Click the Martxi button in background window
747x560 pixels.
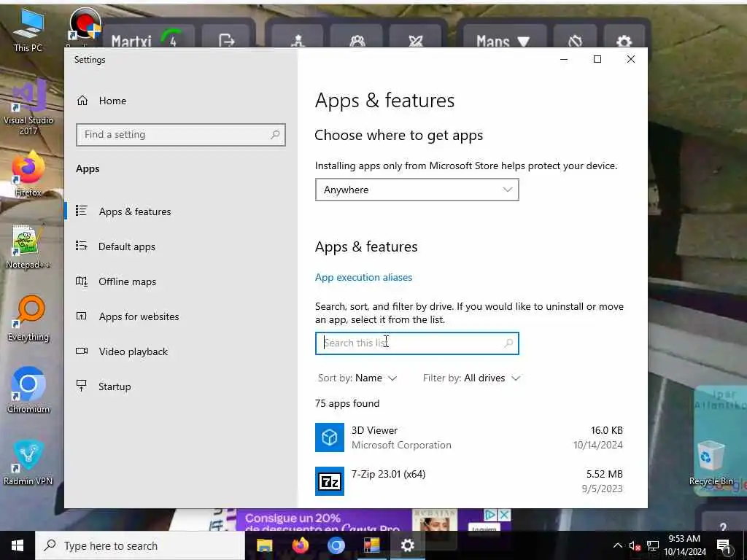click(x=147, y=38)
